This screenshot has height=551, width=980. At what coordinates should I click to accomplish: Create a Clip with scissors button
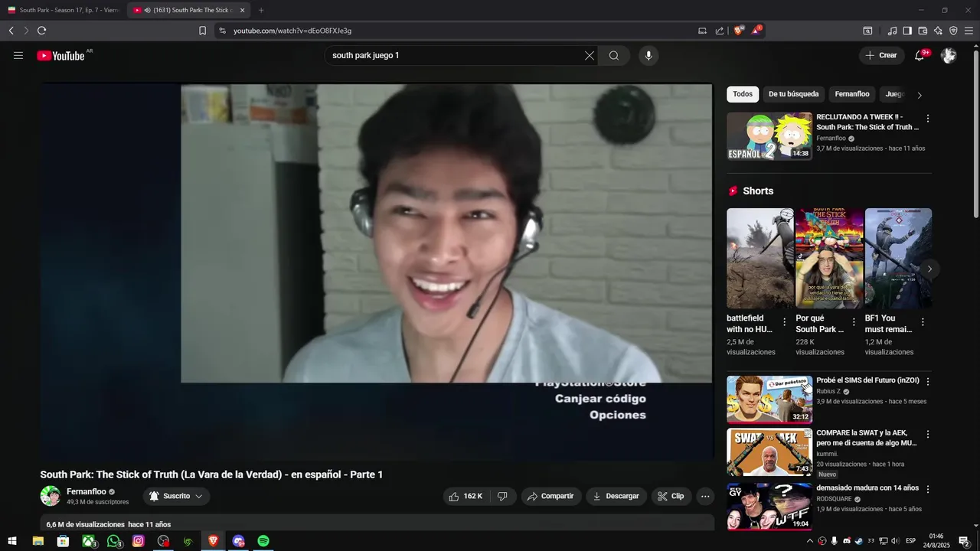tap(671, 496)
